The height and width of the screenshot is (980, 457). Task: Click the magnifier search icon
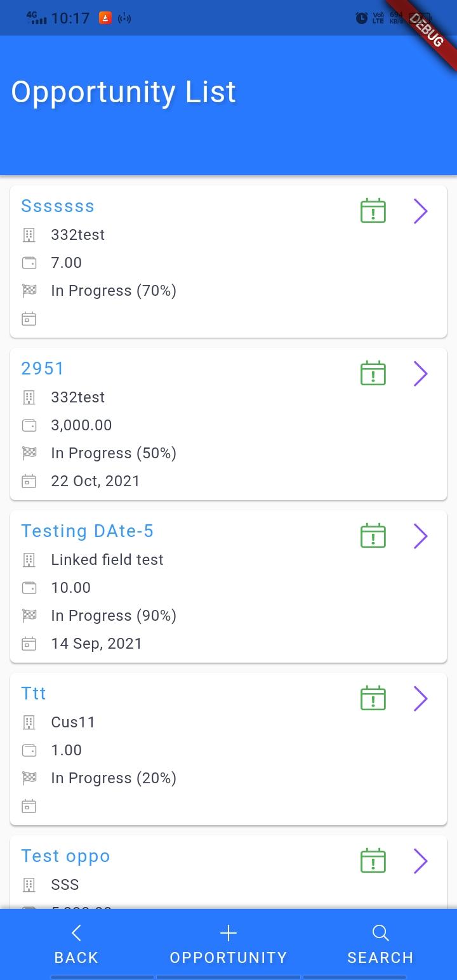(380, 932)
